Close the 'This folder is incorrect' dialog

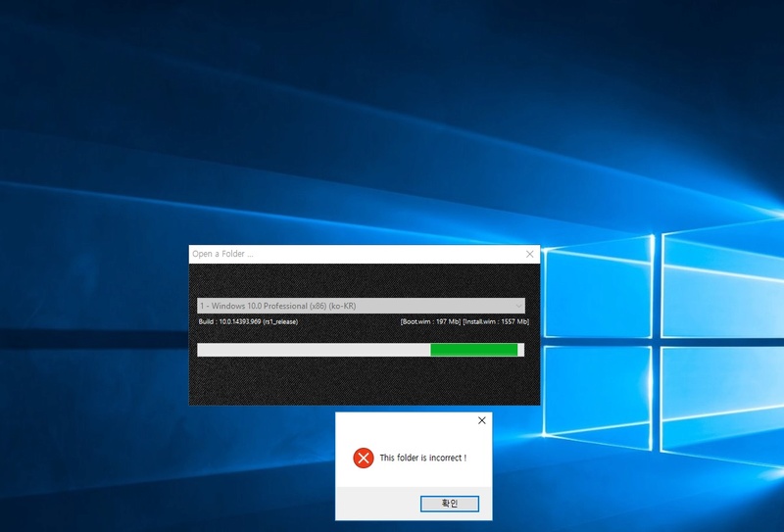pos(481,420)
